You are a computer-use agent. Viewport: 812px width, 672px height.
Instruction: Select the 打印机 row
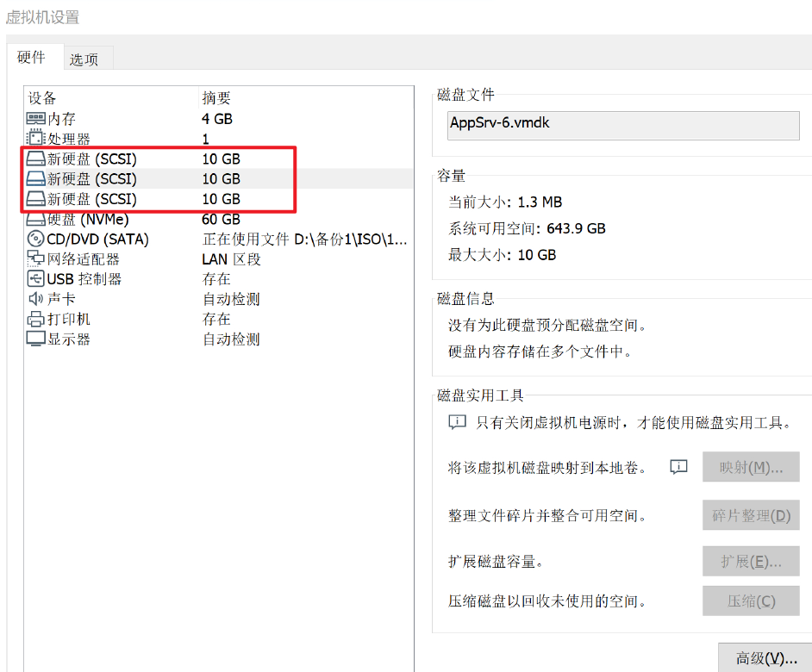pos(219,319)
